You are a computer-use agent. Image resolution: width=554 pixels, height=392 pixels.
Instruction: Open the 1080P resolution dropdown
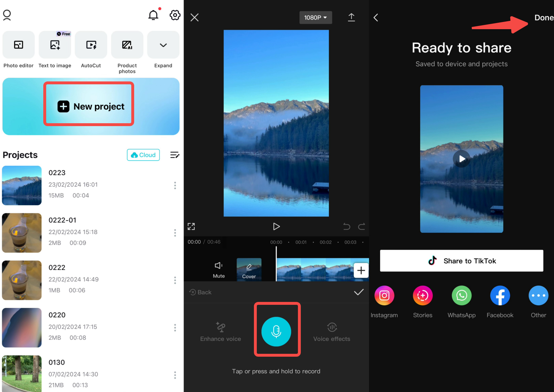point(316,17)
